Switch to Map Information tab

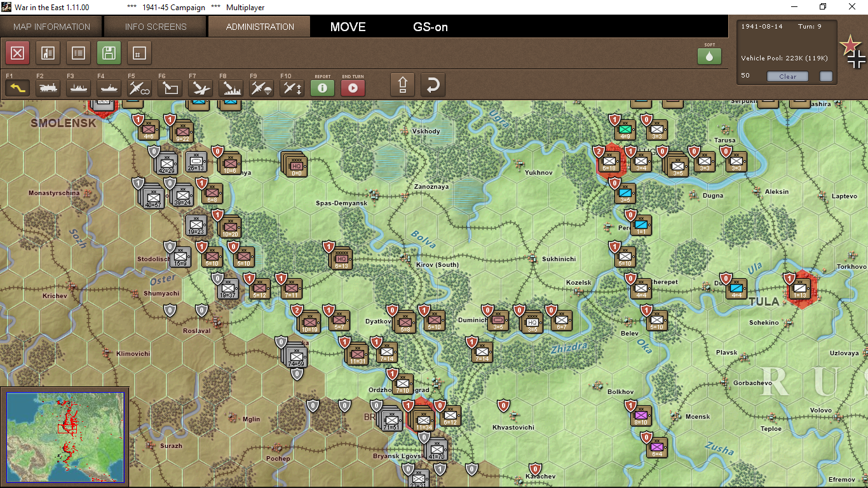[52, 27]
